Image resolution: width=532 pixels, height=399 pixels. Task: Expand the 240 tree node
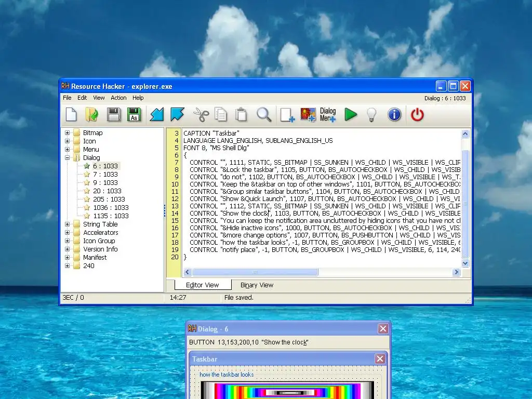coord(67,265)
